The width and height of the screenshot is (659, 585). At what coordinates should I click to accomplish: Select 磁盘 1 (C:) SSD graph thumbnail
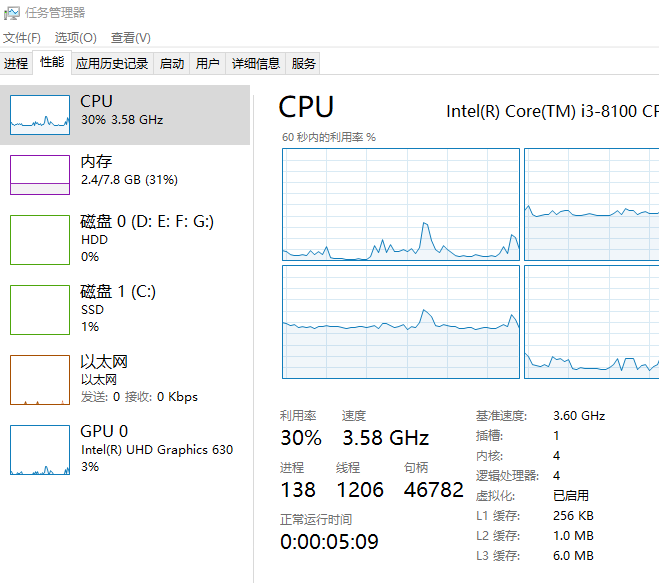point(40,309)
